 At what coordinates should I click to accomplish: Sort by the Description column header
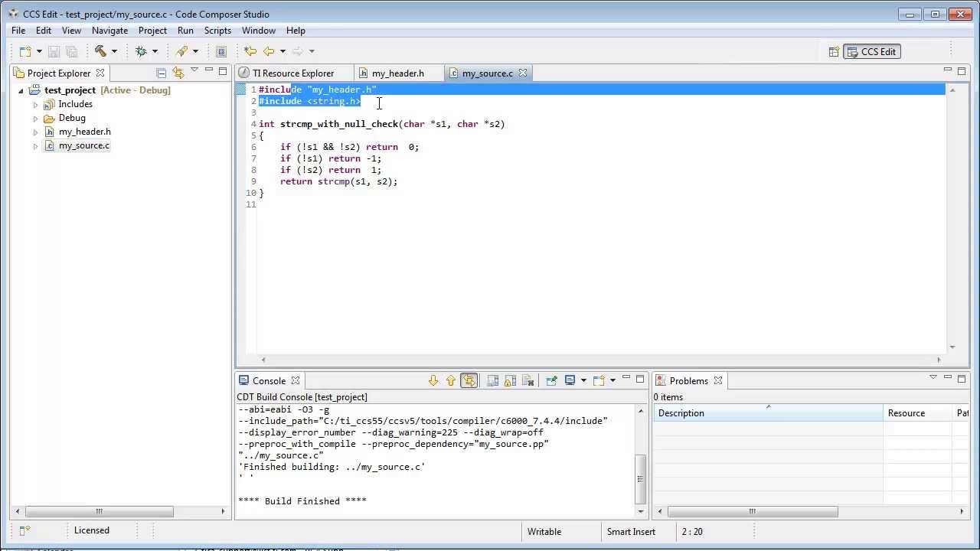[768, 413]
